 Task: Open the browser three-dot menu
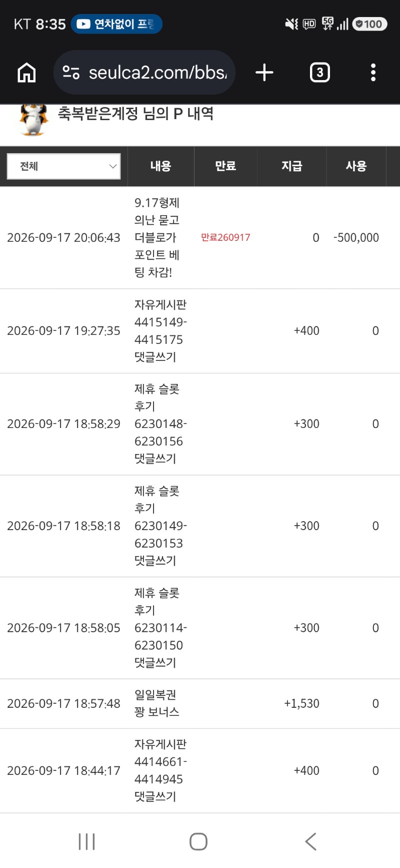(373, 73)
